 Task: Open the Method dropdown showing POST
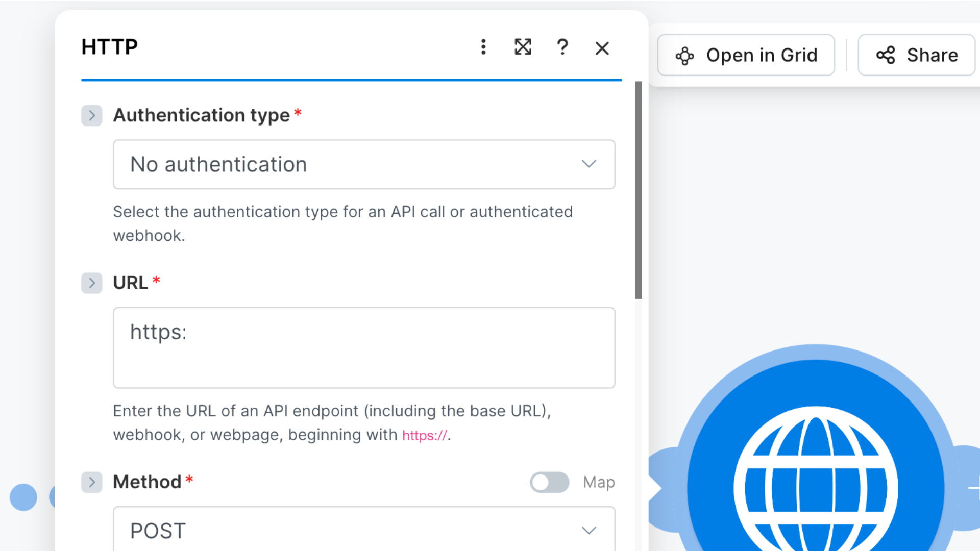pos(364,529)
